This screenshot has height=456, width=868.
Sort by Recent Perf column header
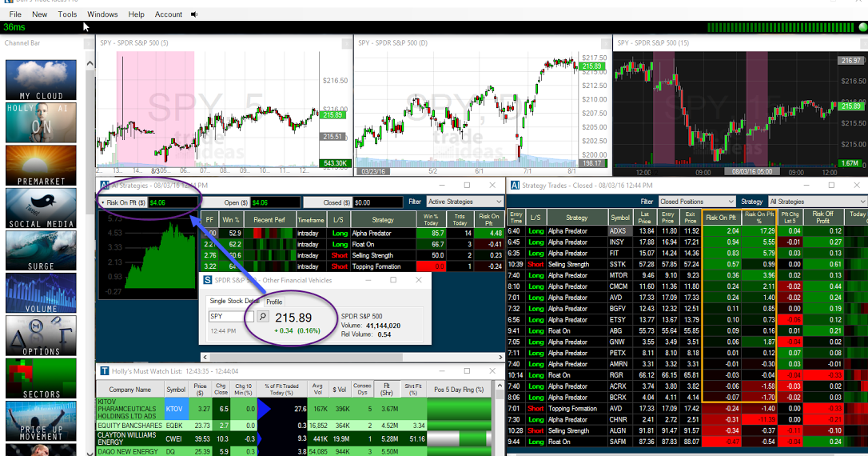[x=269, y=220]
